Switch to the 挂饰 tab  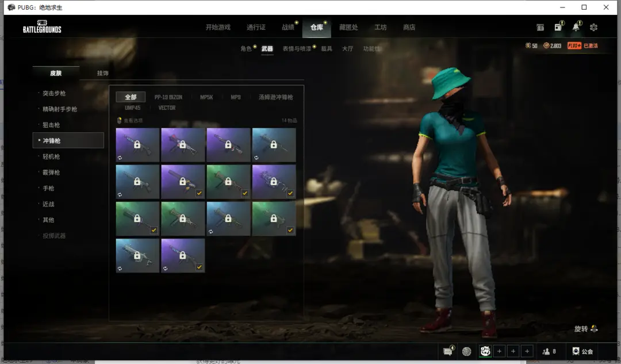coord(102,73)
